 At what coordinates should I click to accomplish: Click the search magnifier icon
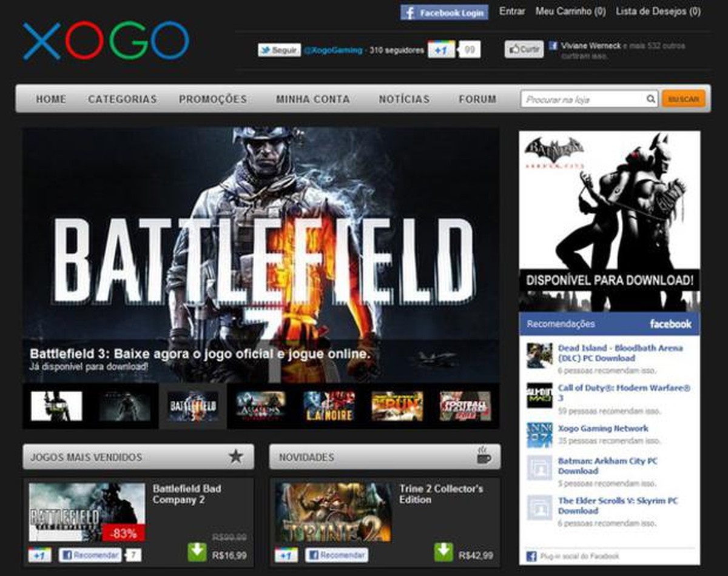coord(650,99)
